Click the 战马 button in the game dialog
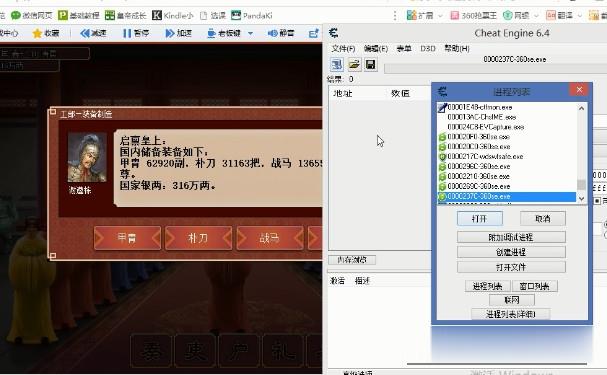Screen dimensions: 607x375 click(269, 238)
